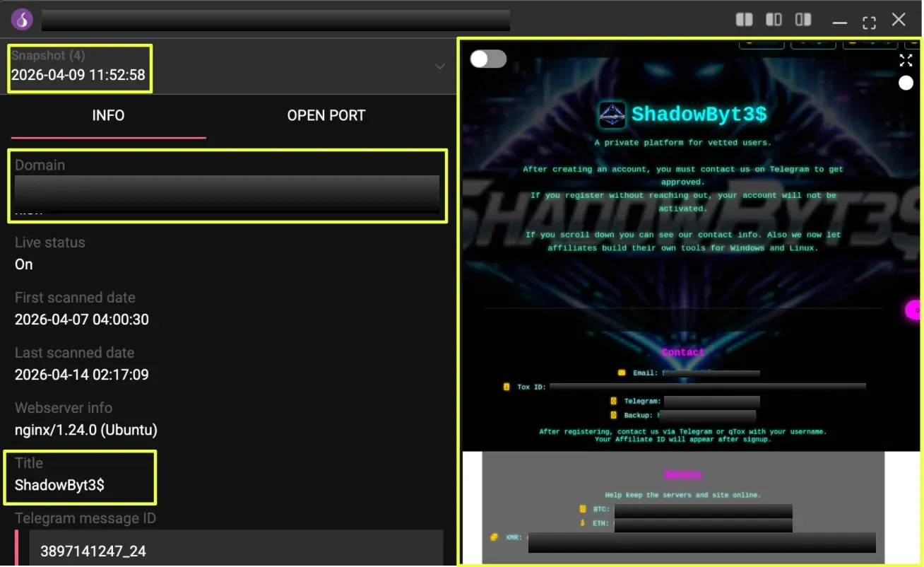Click the Telegram message ID 3897141247_24

click(93, 551)
